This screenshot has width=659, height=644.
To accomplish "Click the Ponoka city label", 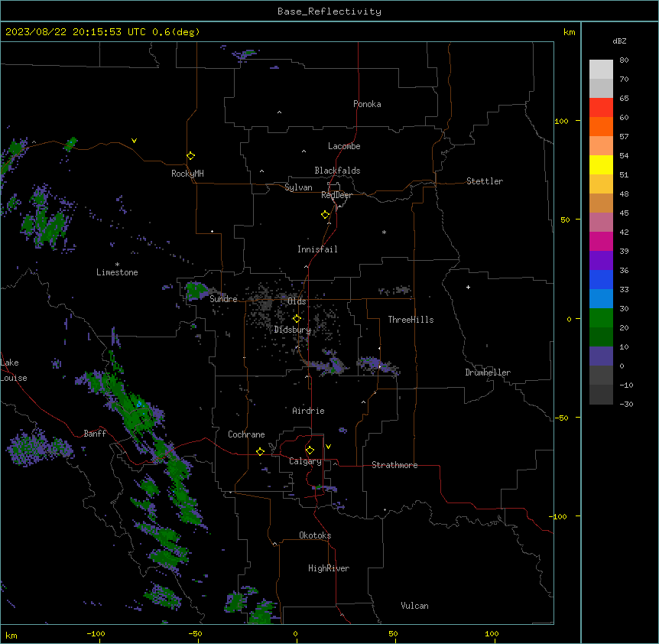I will (367, 104).
